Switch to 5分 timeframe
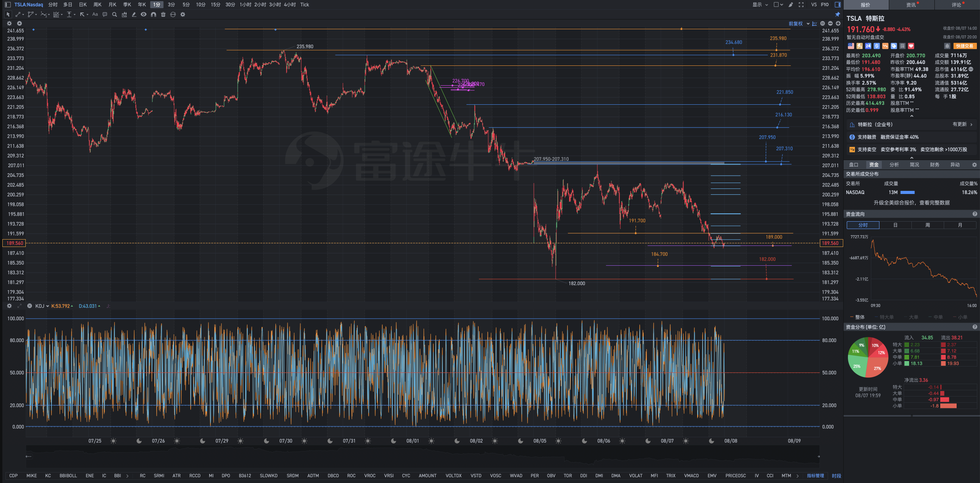This screenshot has width=980, height=483. point(186,5)
